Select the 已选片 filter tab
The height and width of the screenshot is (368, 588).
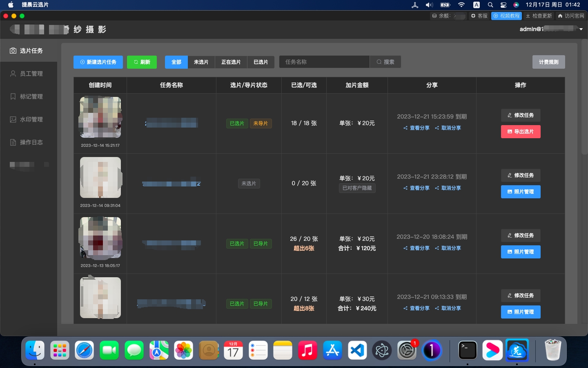[x=261, y=62]
